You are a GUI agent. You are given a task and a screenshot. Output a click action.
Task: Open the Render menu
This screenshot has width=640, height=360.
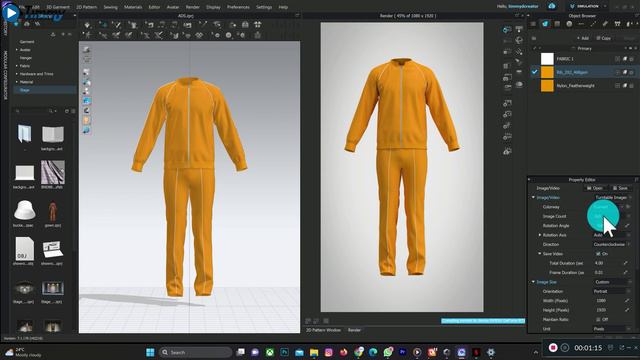coord(193,7)
